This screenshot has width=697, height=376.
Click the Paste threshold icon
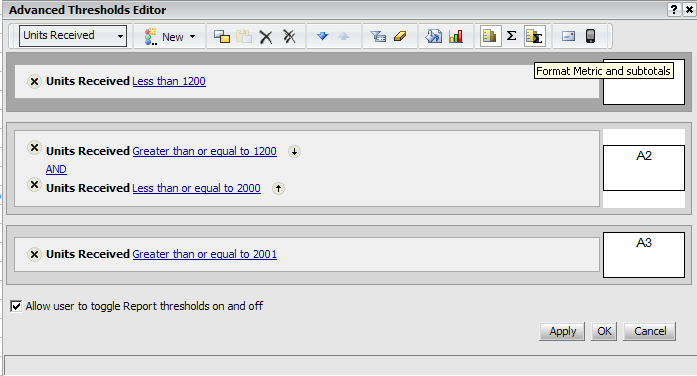(x=244, y=36)
